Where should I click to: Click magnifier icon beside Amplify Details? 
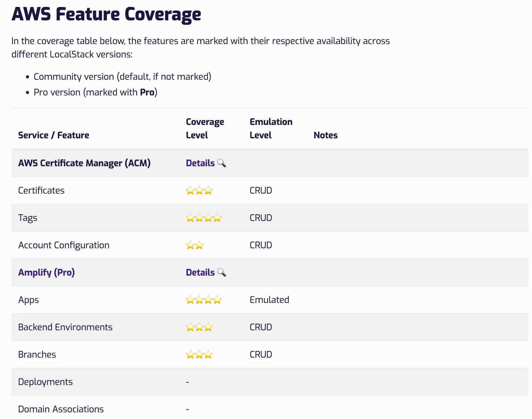222,272
